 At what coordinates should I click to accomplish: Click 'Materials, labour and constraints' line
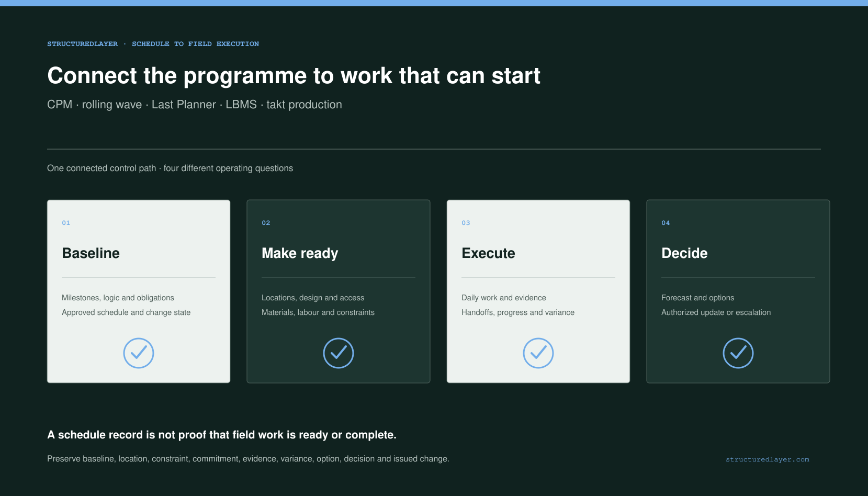[318, 312]
